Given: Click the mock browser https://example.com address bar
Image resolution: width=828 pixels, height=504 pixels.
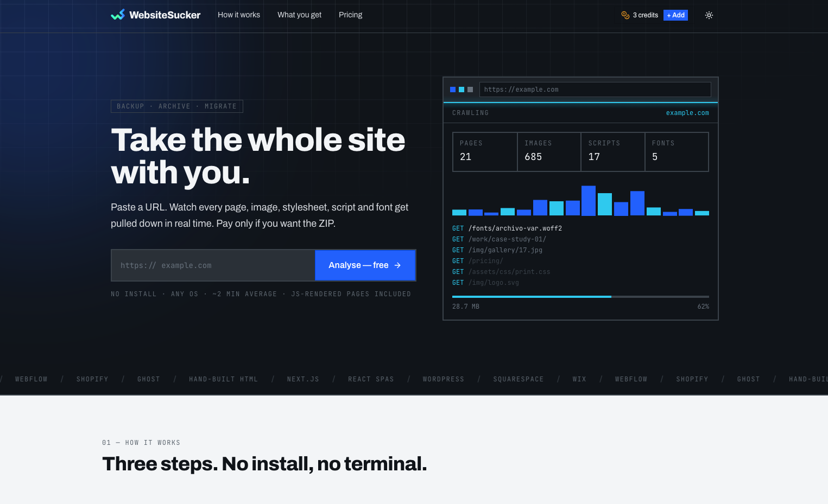Looking at the screenshot, I should pos(595,90).
